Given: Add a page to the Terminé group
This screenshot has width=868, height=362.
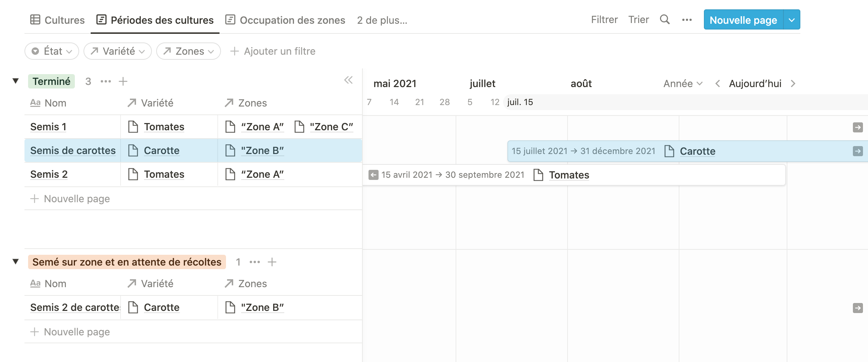Looking at the screenshot, I should coord(123,81).
